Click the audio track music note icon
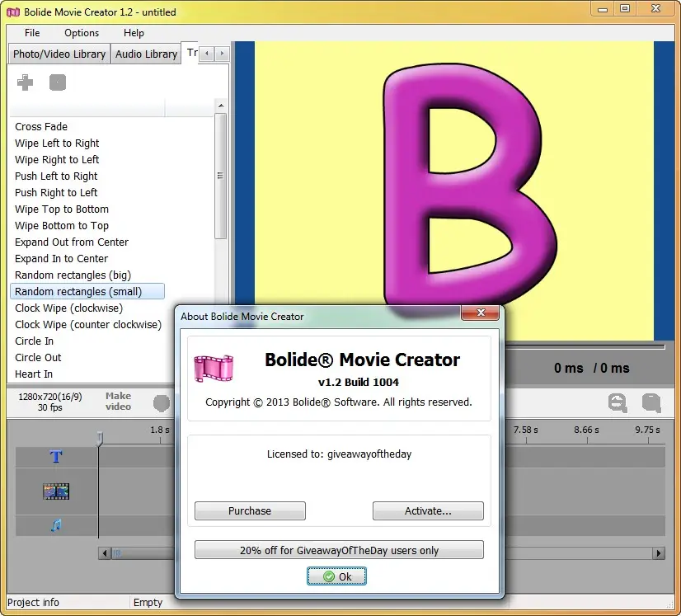The height and width of the screenshot is (616, 681). (x=56, y=525)
